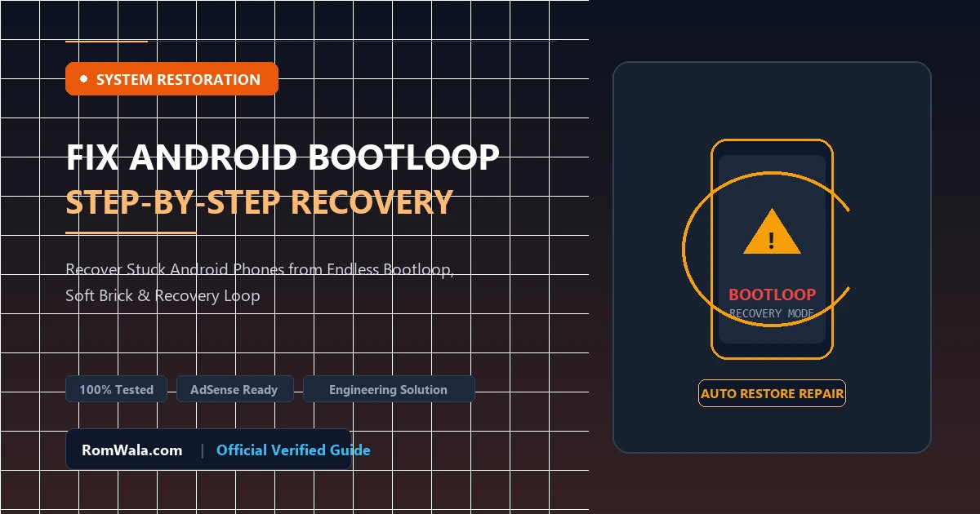Select the AdSense Ready tag
980x514 pixels.
(x=234, y=389)
